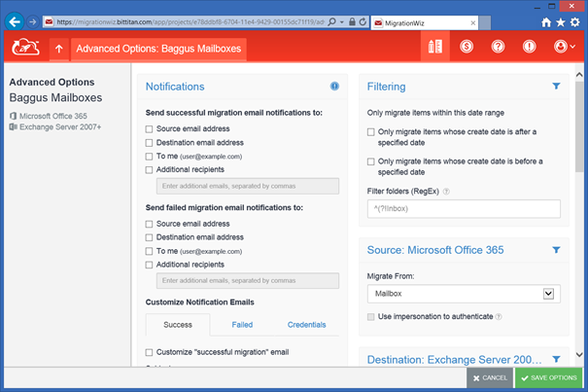
Task: Switch to the Failed notification tab
Action: click(x=242, y=325)
